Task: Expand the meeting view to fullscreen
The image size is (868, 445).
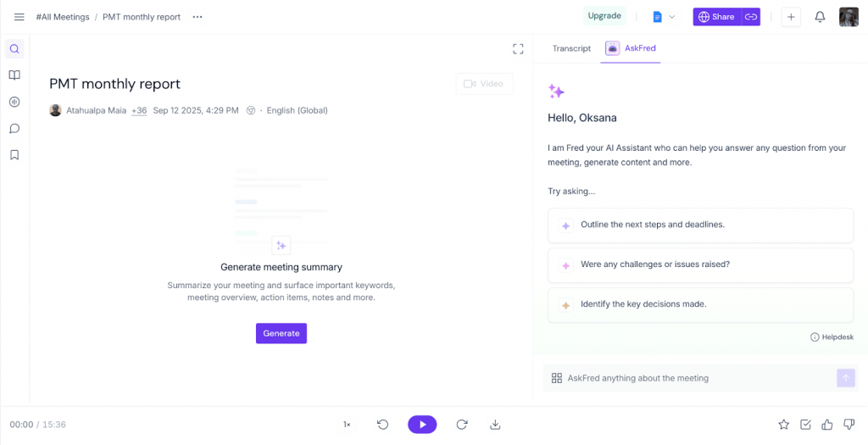Action: coord(518,49)
